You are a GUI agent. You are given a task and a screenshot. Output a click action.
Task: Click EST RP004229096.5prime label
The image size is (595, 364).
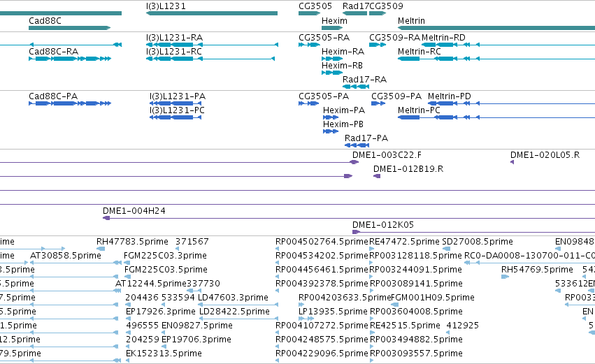(x=322, y=354)
